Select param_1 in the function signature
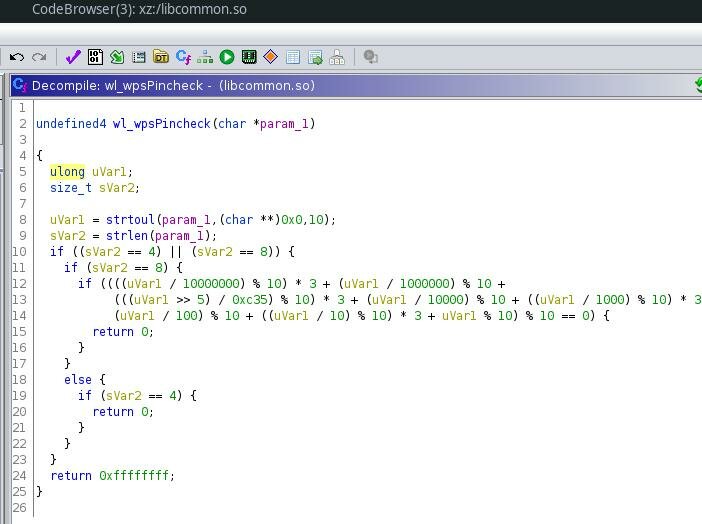The image size is (702, 524). 285,124
